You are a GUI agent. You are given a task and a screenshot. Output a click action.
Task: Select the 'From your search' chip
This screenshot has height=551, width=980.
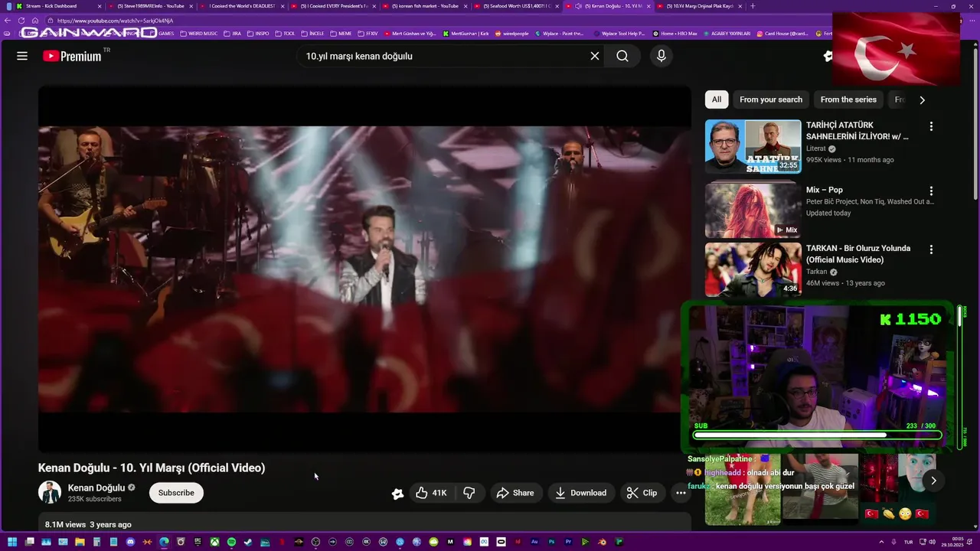pos(771,99)
